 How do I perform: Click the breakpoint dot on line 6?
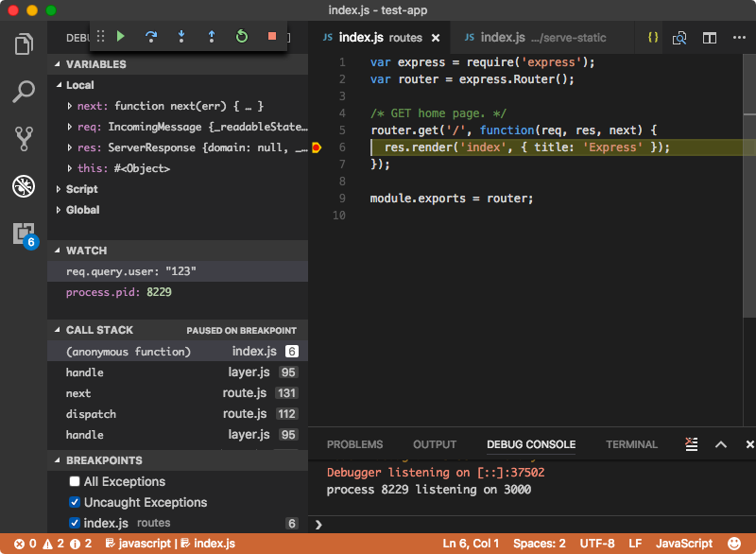[317, 147]
